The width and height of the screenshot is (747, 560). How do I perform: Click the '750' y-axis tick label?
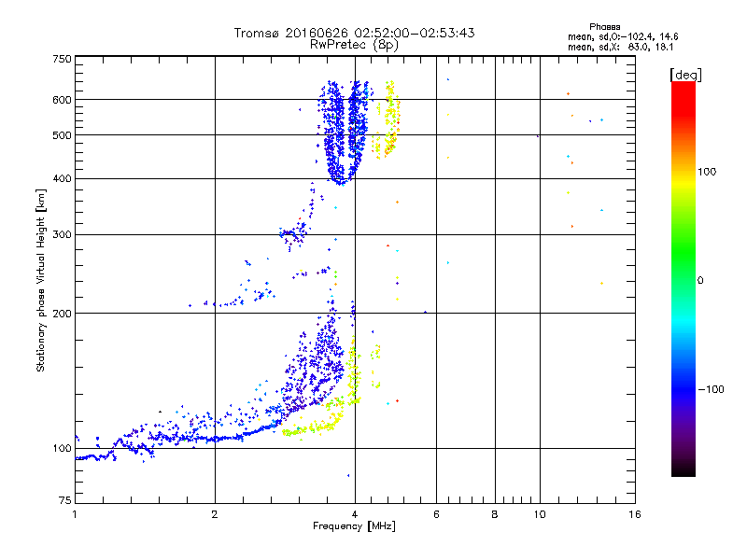click(x=62, y=59)
